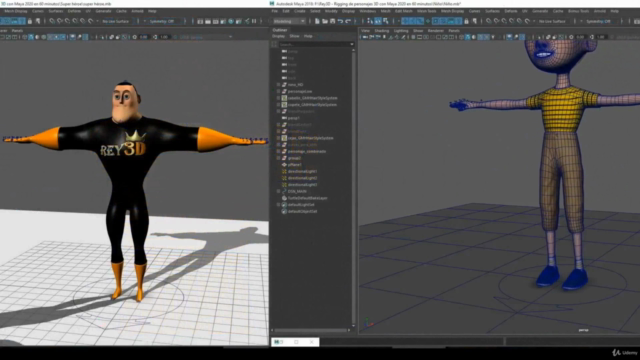Open Shading menu in right viewport panel
The image size is (640, 360).
coord(382,31)
